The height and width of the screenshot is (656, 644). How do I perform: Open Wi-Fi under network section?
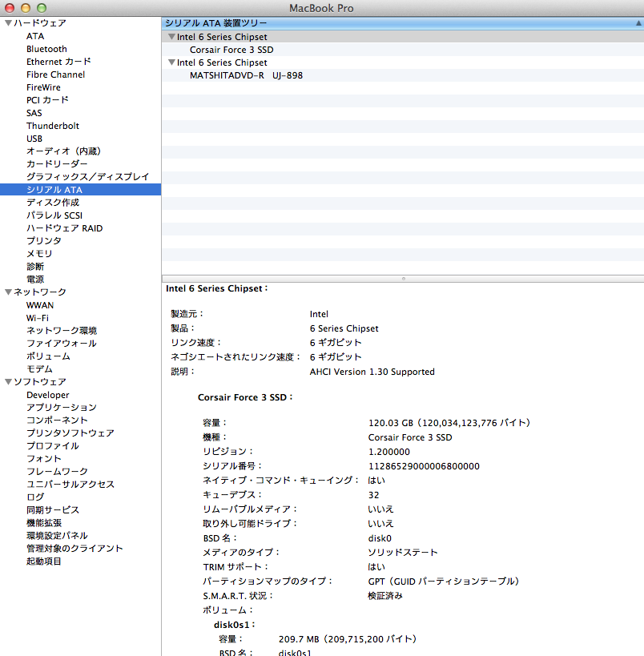[38, 318]
